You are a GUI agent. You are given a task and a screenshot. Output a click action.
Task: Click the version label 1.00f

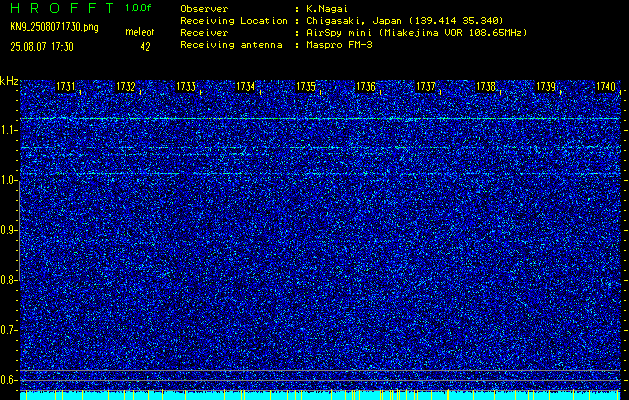click(x=138, y=8)
